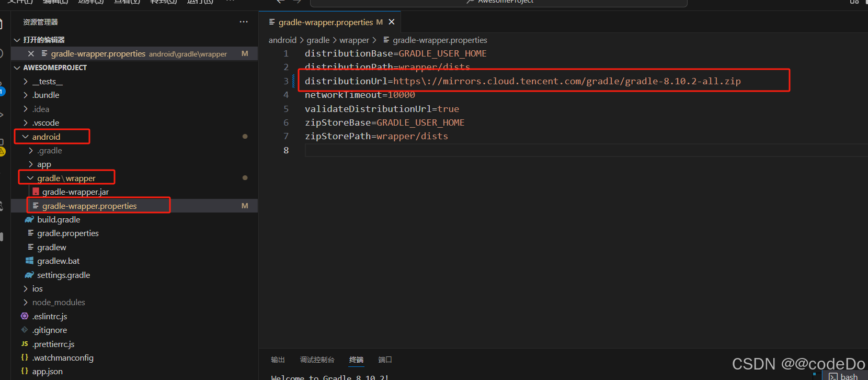
Task: Switch to the 输出 panel tab
Action: pos(278,360)
